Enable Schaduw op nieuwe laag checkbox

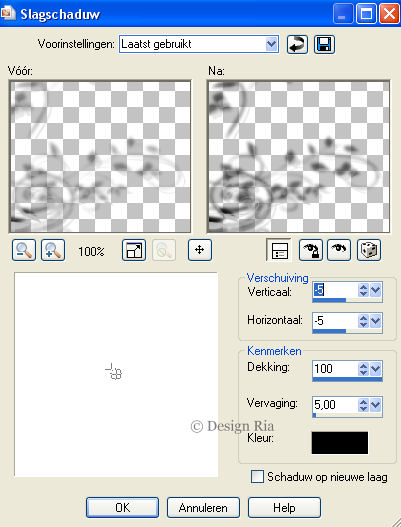257,477
